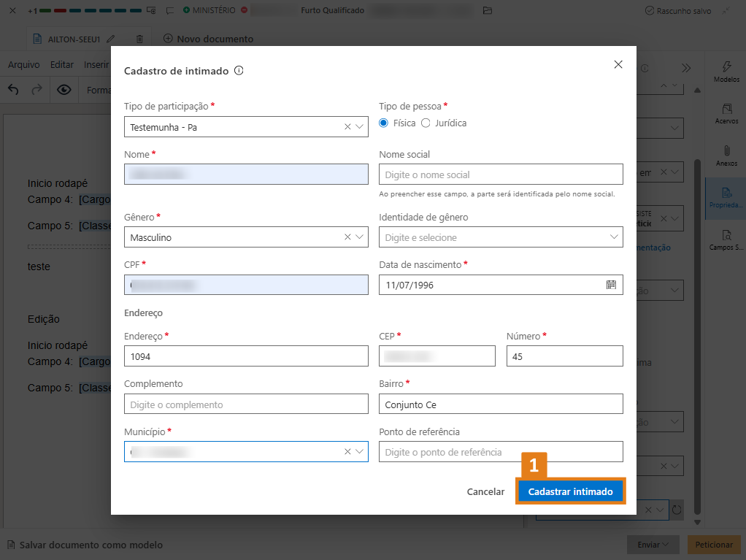Select the Física person type
Viewport: 746px width, 560px height.
(384, 123)
